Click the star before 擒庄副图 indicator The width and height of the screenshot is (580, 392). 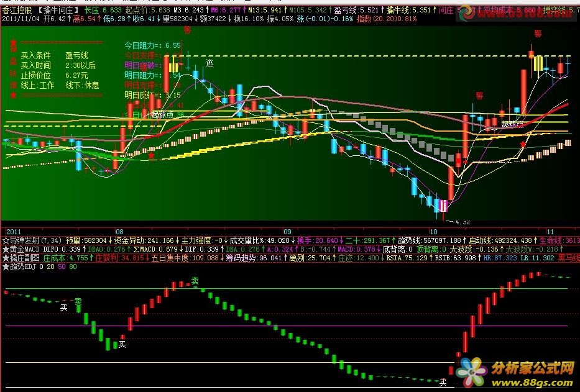(6, 258)
